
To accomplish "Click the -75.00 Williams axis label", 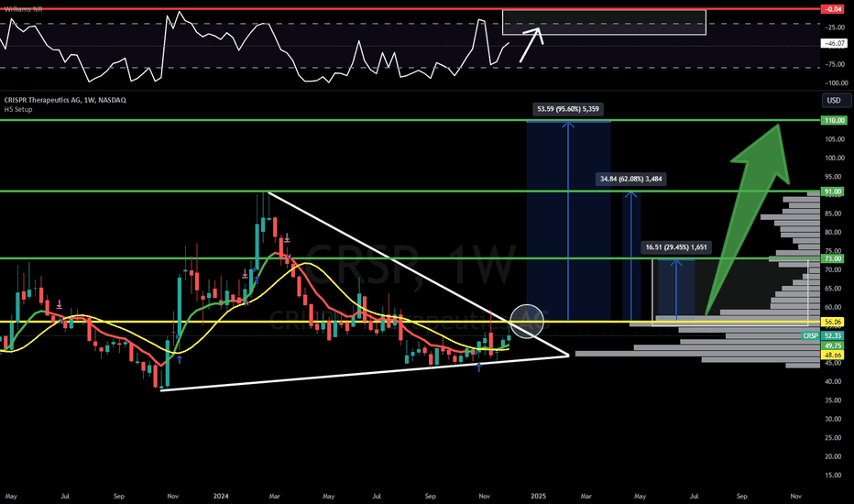I will [x=836, y=64].
